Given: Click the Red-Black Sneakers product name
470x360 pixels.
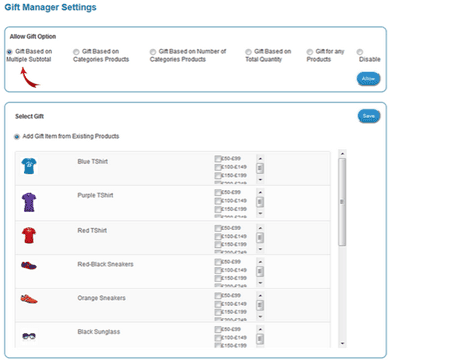Looking at the screenshot, I should [106, 264].
